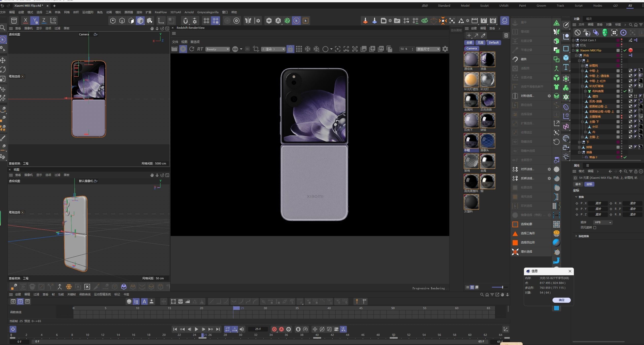The image size is (644, 345).
Task: Click the RT real-time render icon
Action: tap(200, 49)
